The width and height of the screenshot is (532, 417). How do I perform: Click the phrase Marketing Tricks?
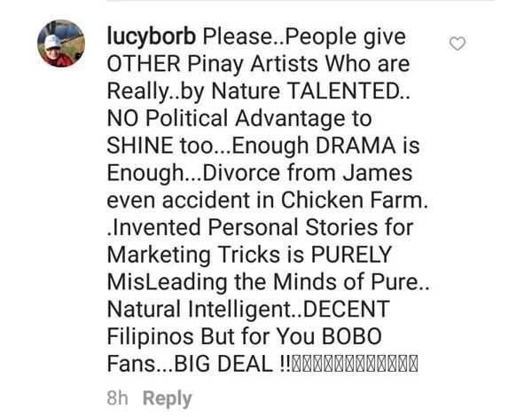coord(193,255)
